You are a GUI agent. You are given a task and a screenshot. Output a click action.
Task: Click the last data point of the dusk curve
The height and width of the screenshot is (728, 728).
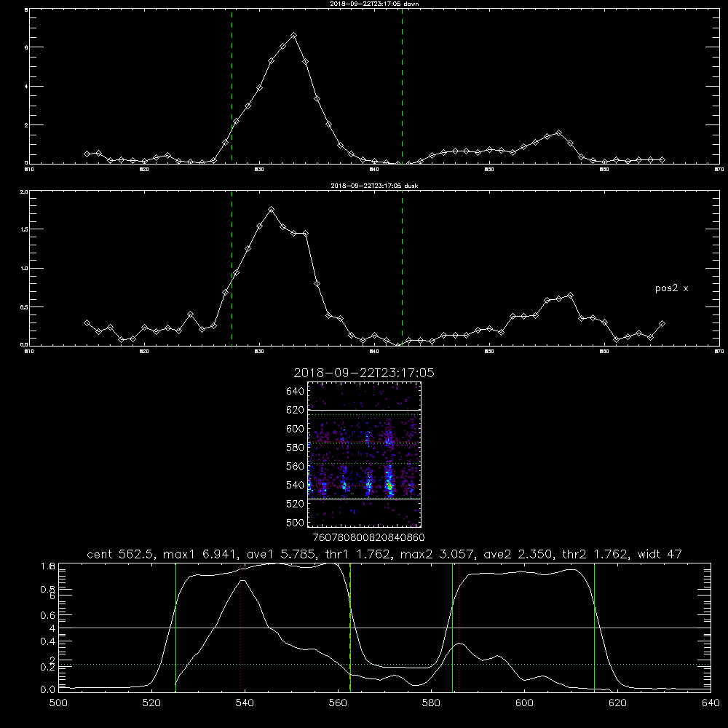tap(662, 324)
